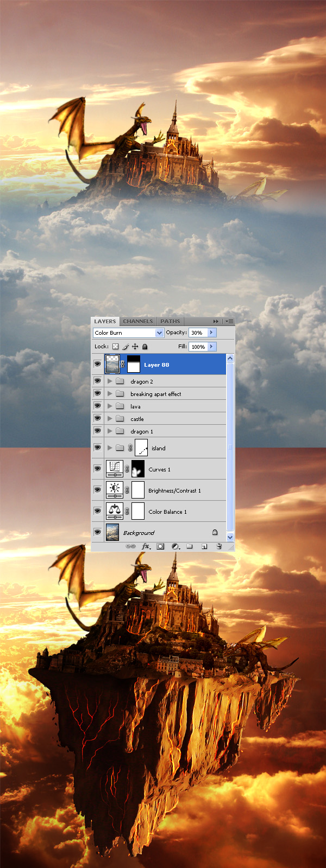Screen dimensions: 326x868
Task: Click the mask link icon on Brightness/Contrast 1
Action: coord(127,490)
